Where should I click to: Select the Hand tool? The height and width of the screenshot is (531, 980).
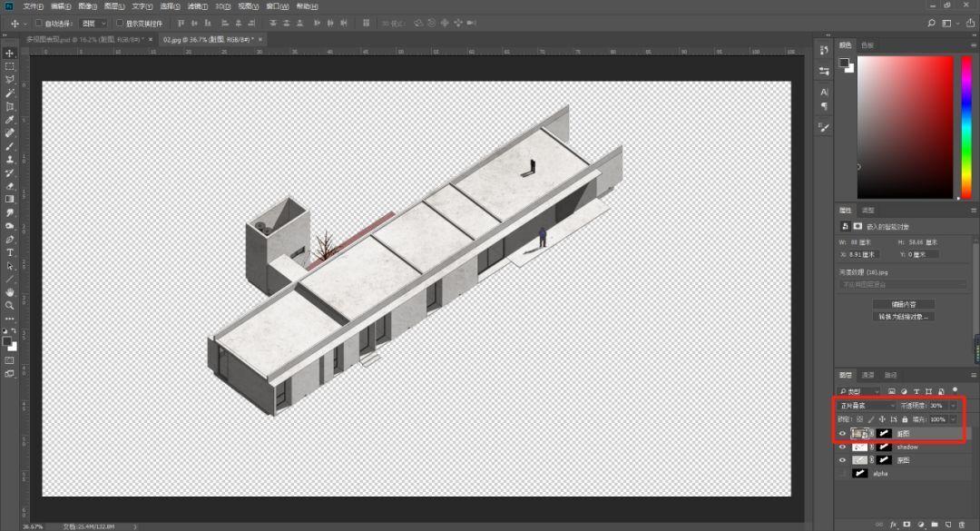(x=9, y=292)
